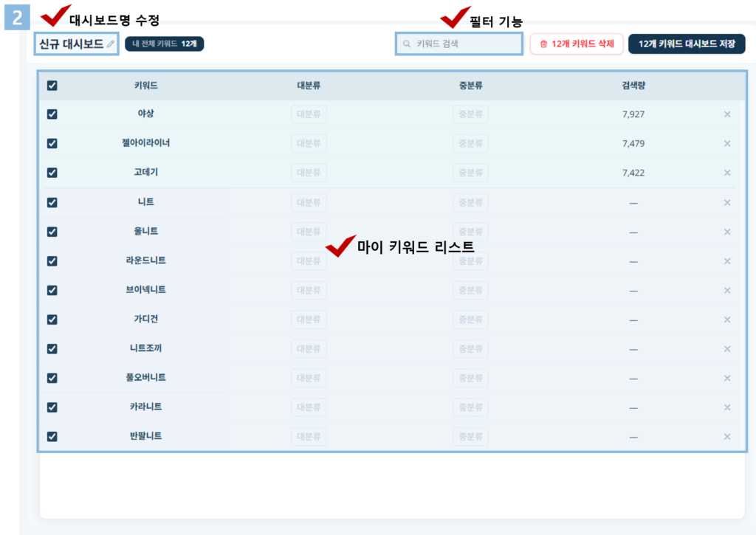This screenshot has width=756, height=535.
Task: Remove 반팔니트 using its X icon
Action: coord(726,437)
